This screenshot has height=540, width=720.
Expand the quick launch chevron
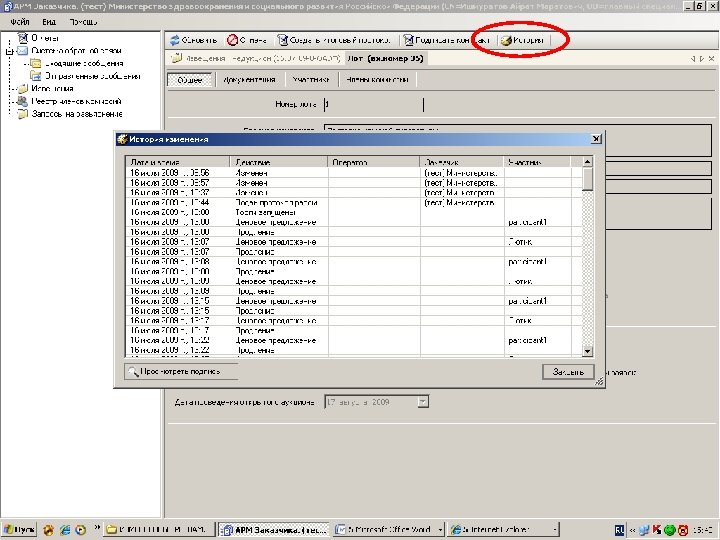click(x=97, y=528)
